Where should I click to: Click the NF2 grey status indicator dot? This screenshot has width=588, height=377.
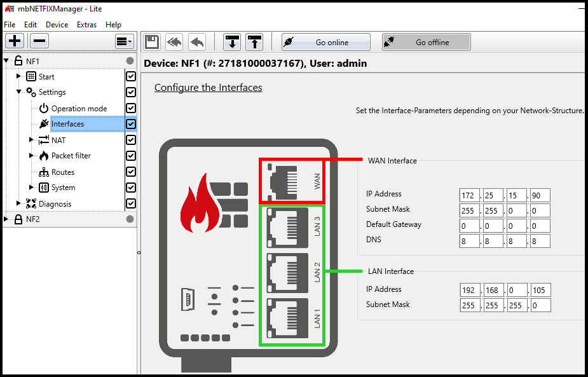tap(130, 219)
